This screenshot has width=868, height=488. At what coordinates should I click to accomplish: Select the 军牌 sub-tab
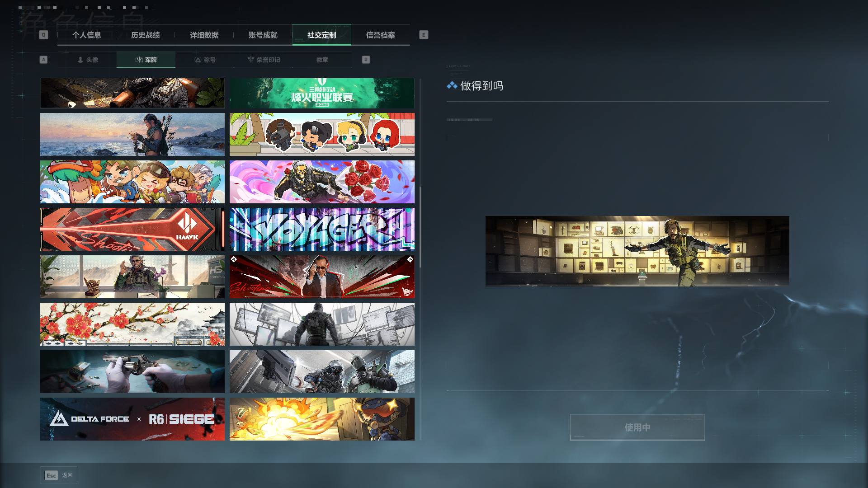146,60
